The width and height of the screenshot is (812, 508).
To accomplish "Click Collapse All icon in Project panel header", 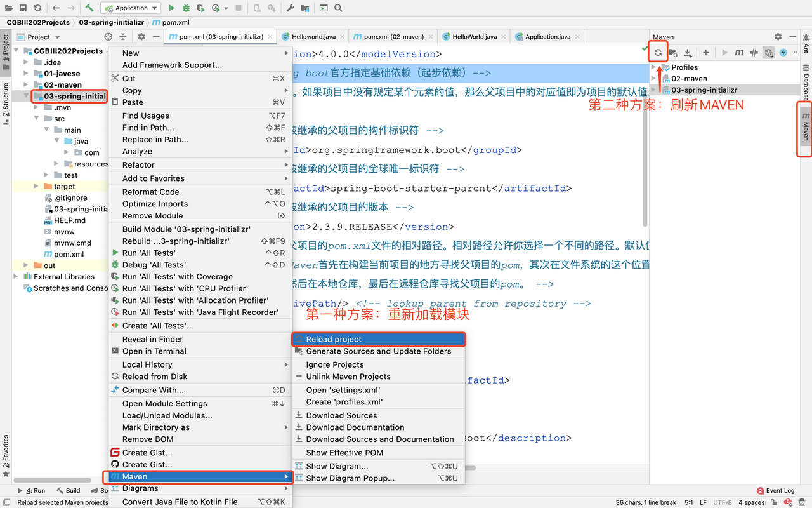I will [x=123, y=37].
